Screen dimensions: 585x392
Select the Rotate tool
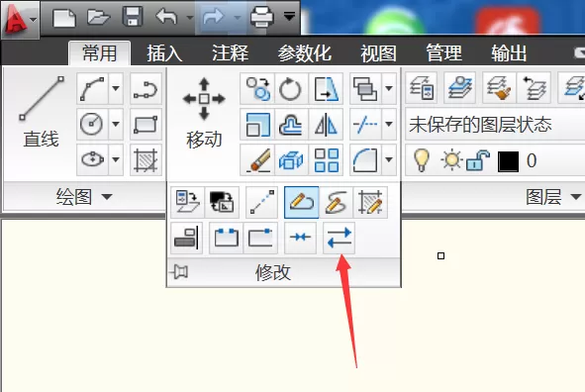[291, 89]
